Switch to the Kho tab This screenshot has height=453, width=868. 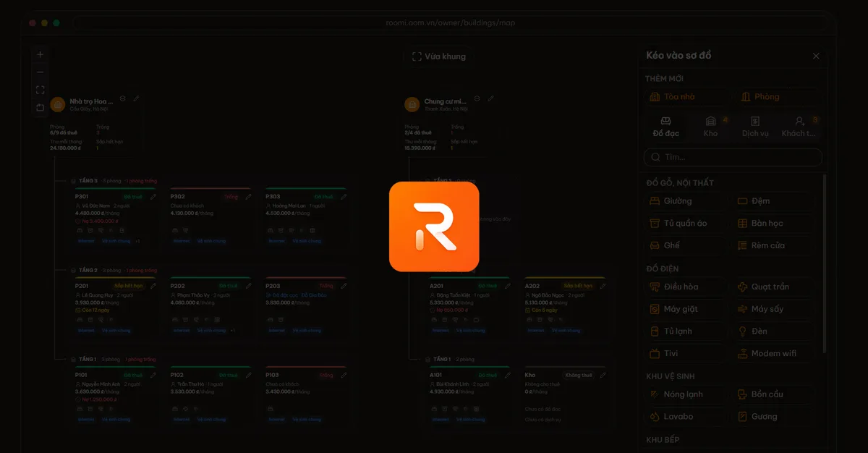tap(710, 127)
